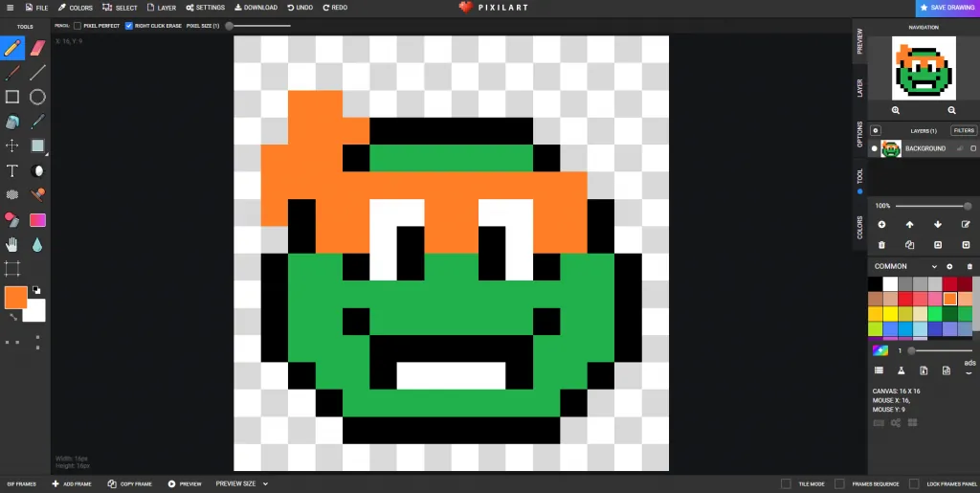The image size is (980, 493).
Task: Reset colors to default black/white
Action: (x=37, y=290)
